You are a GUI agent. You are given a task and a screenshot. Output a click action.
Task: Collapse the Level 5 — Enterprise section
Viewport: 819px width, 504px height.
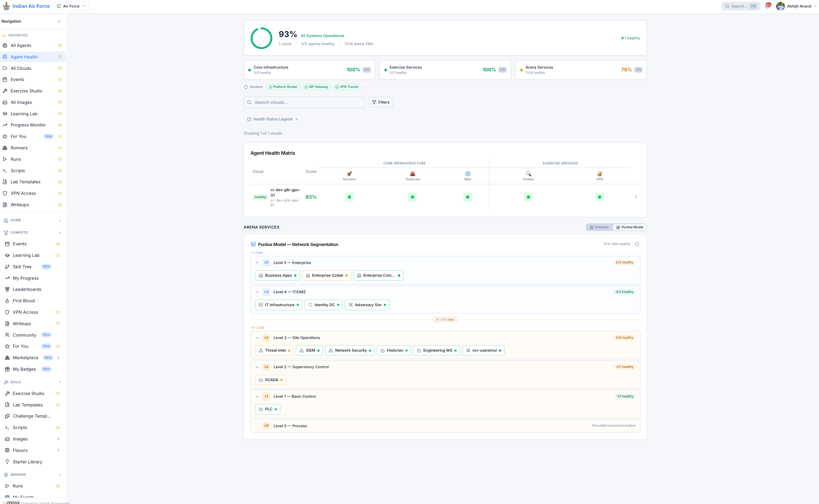pyautogui.click(x=257, y=263)
